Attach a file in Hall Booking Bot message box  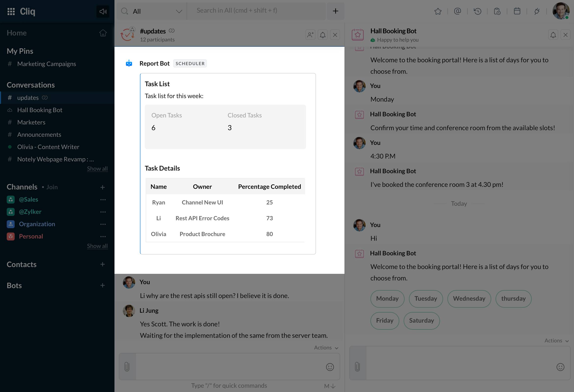tap(357, 367)
